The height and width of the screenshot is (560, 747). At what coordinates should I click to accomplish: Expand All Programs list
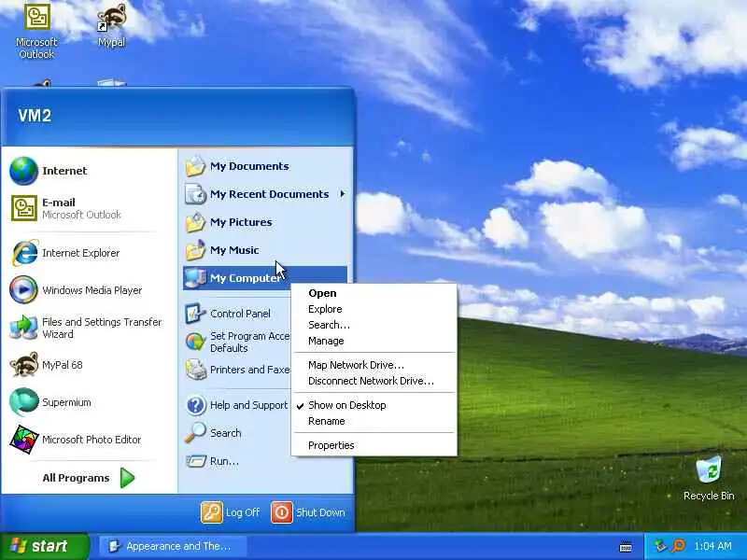click(89, 478)
